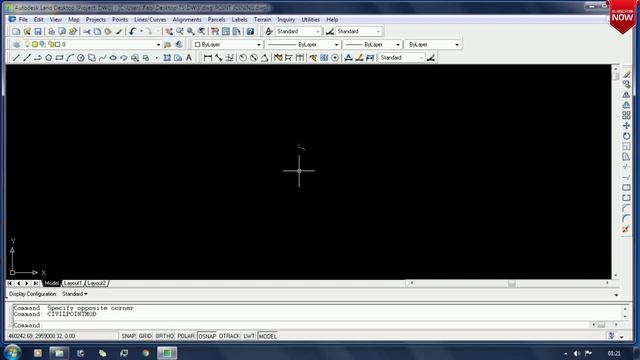The width and height of the screenshot is (640, 360).
Task: Select the Linear Dimension tool
Action: click(x=208, y=58)
